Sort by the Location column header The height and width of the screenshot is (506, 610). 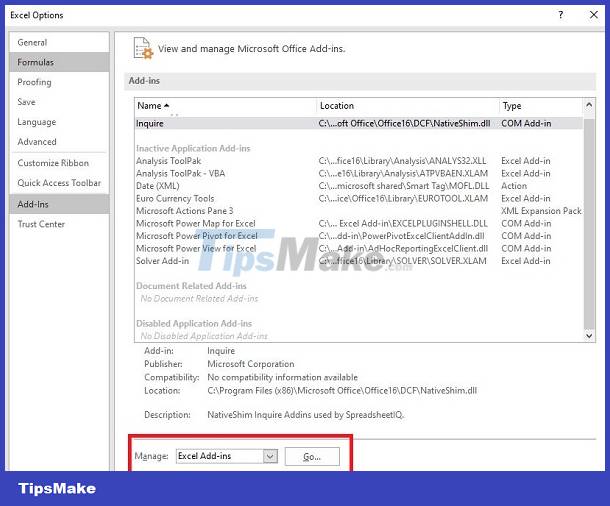coord(408,106)
